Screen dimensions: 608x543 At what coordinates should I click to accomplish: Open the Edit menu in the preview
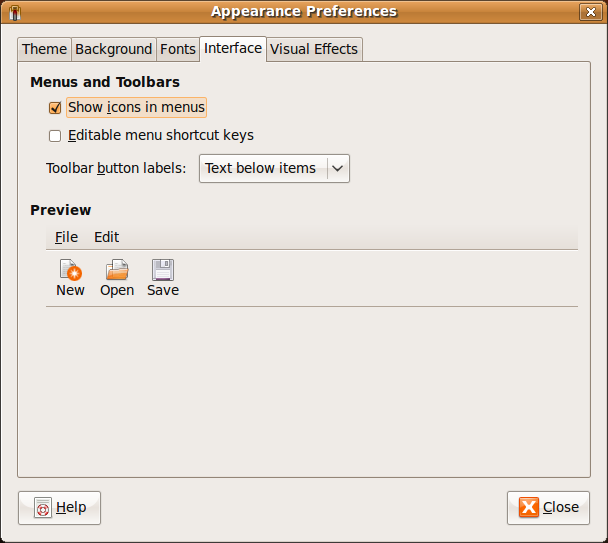click(106, 237)
